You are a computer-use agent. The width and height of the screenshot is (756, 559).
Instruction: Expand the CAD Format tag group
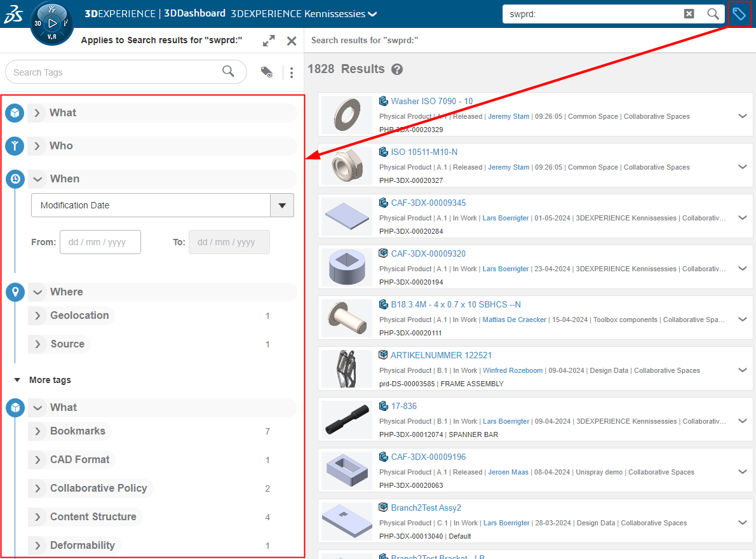37,460
